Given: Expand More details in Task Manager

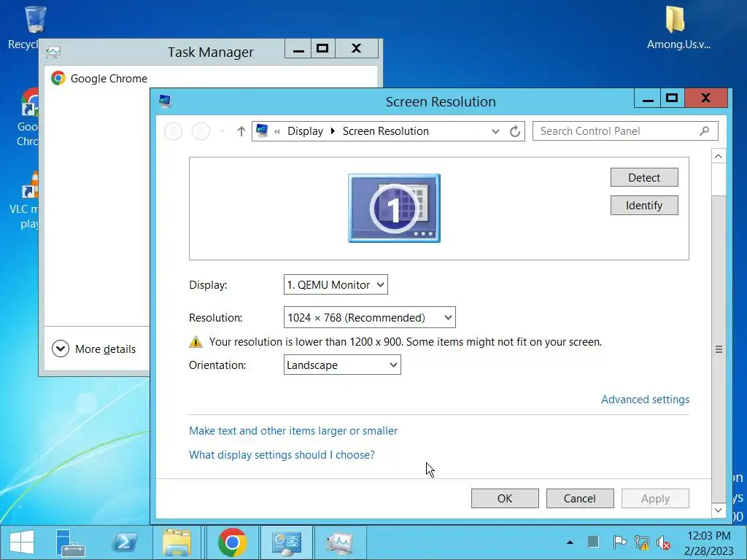Looking at the screenshot, I should click(94, 349).
